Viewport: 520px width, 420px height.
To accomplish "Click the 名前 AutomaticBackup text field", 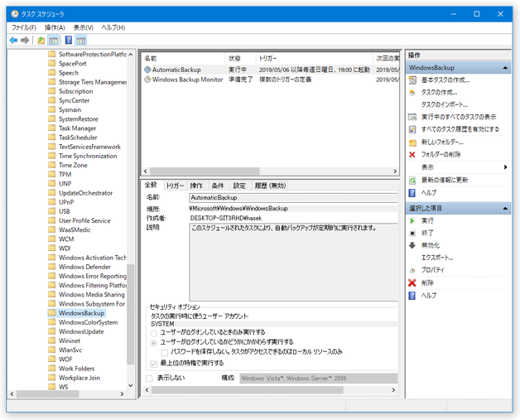I will 293,198.
